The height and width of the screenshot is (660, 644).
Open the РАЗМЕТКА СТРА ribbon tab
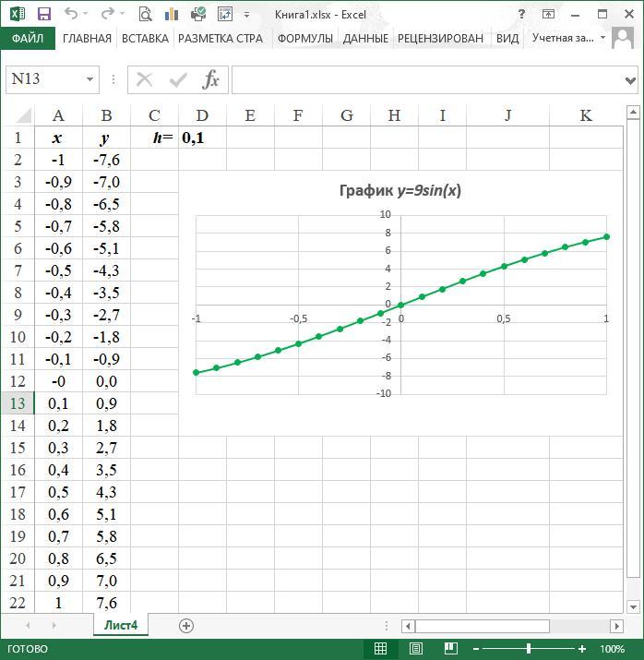[221, 38]
